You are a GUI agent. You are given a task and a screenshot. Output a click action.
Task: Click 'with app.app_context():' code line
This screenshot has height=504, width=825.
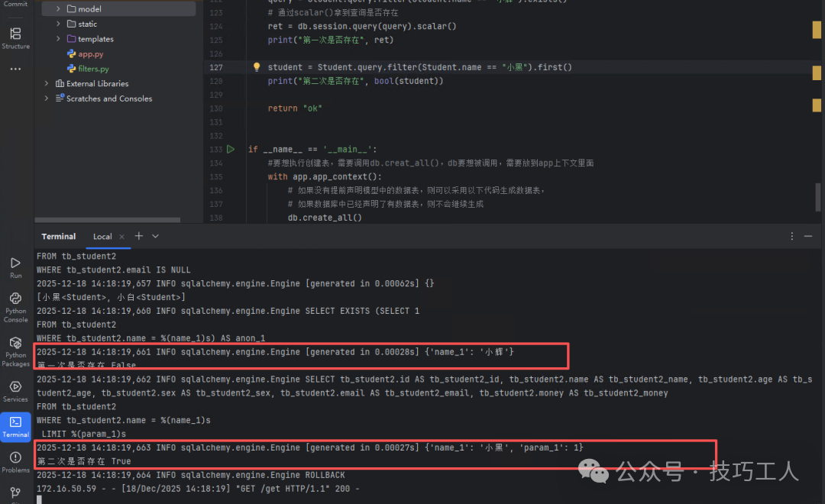[325, 176]
